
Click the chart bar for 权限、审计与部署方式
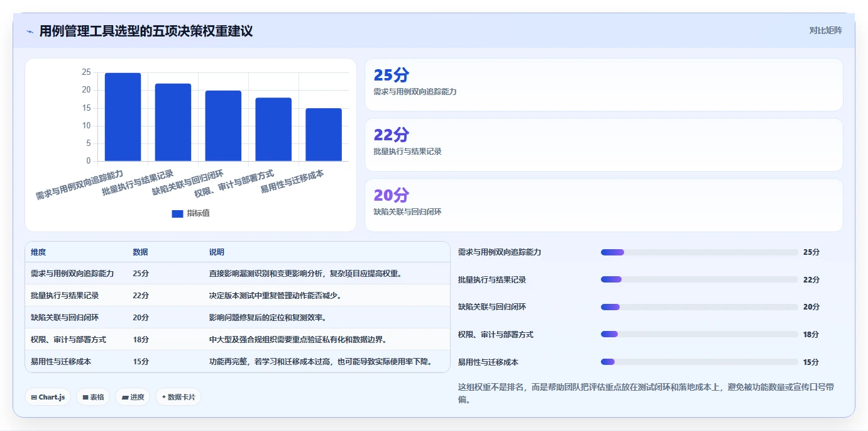point(273,130)
